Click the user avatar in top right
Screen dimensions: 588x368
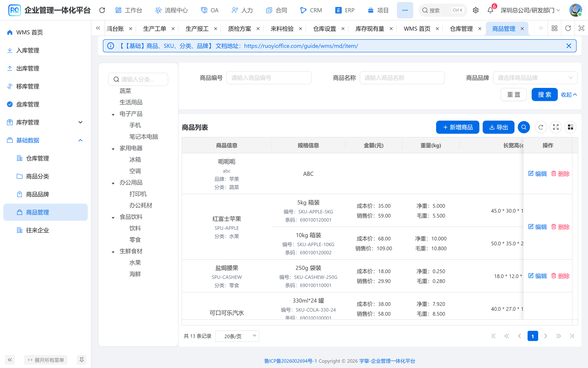point(575,10)
